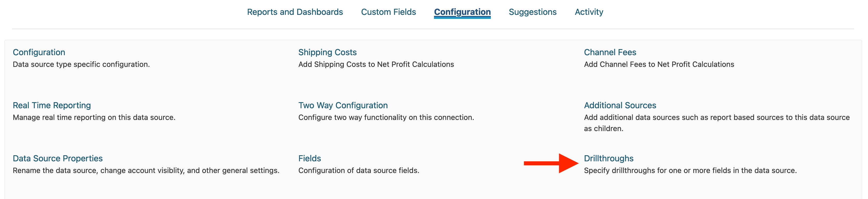
Task: Switch to the Reports and Dashboards tab
Action: (x=295, y=12)
